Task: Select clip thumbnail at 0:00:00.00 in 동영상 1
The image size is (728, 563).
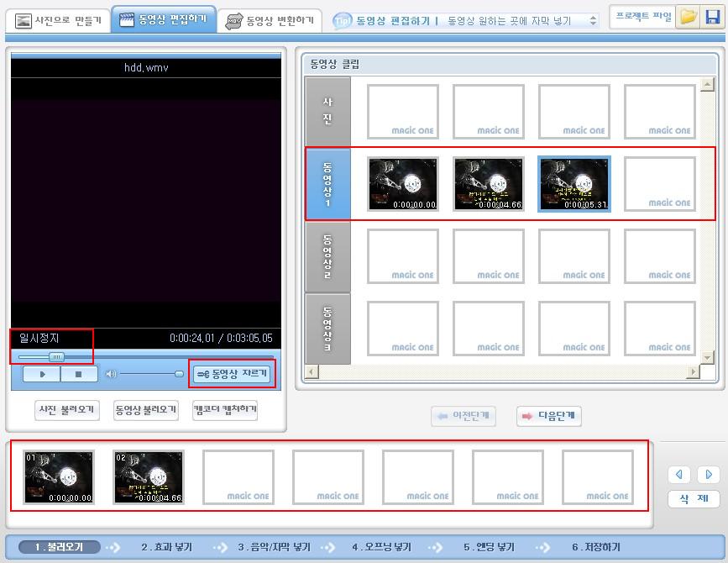Action: pyautogui.click(x=403, y=184)
